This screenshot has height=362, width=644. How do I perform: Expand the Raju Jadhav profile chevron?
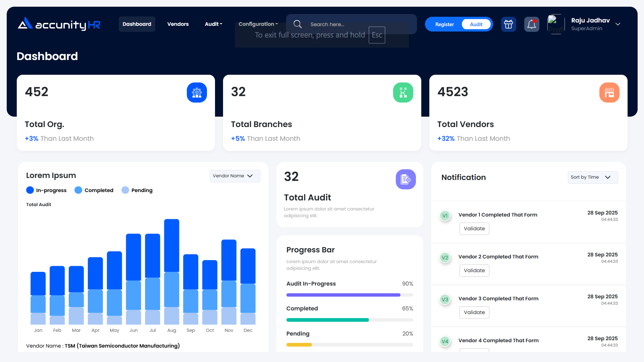(x=618, y=24)
